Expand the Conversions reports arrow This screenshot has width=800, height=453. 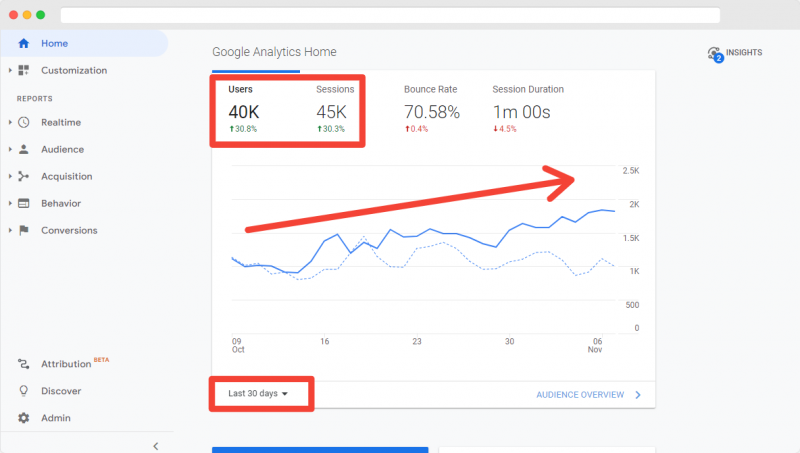point(10,230)
